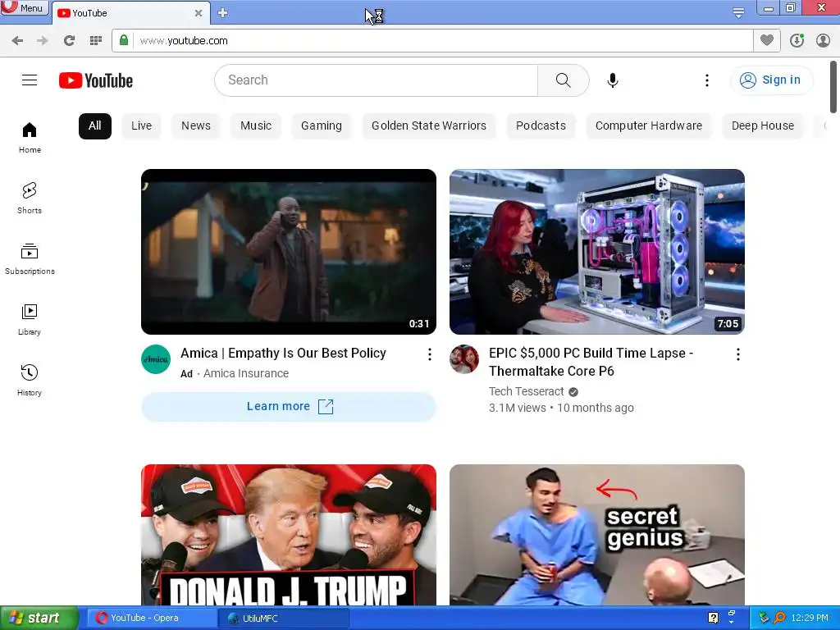
Task: Click the YouTube Search field
Action: 376,80
